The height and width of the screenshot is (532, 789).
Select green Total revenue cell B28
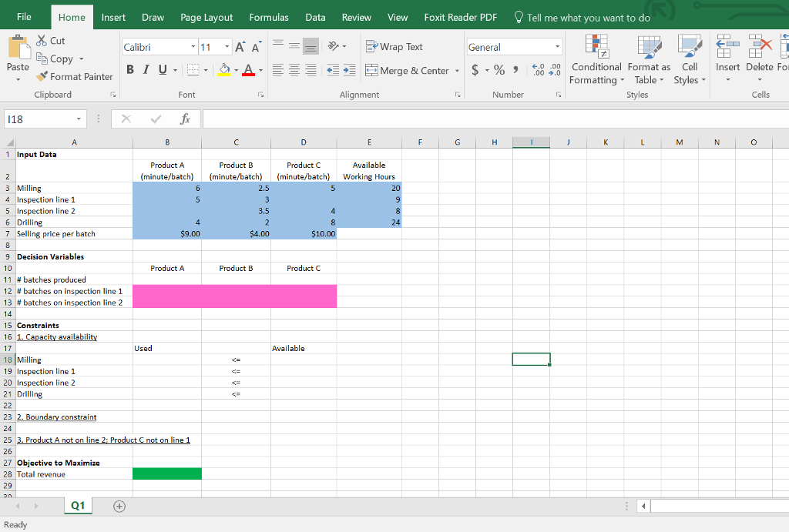(x=167, y=473)
